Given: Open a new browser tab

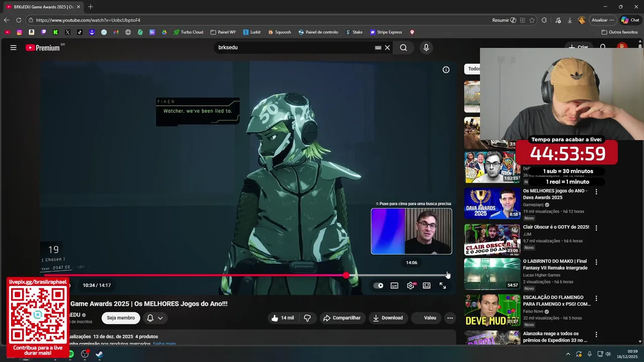Looking at the screenshot, I should coord(91,7).
